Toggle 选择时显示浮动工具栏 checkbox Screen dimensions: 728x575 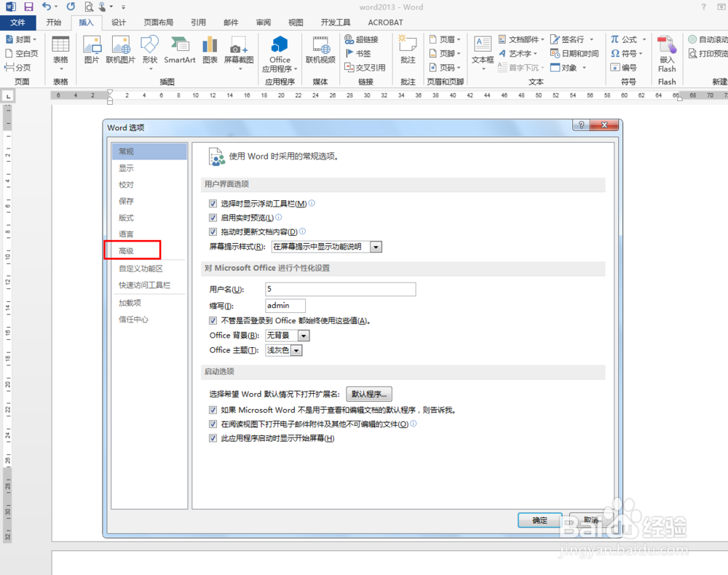coord(213,203)
